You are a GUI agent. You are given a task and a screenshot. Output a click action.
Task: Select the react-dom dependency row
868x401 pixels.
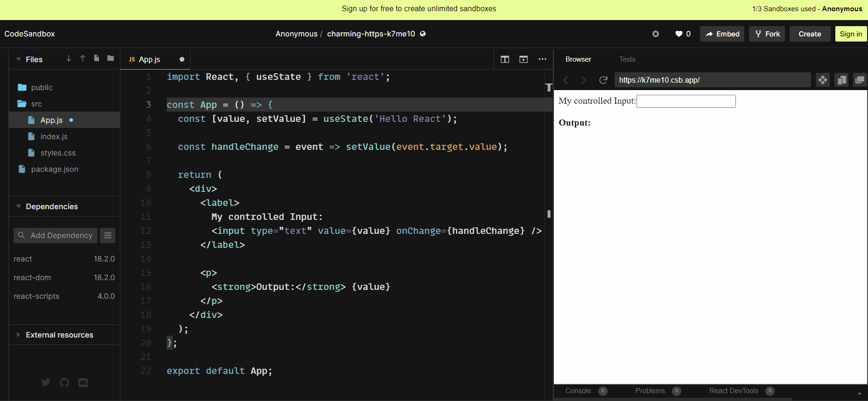pos(64,277)
